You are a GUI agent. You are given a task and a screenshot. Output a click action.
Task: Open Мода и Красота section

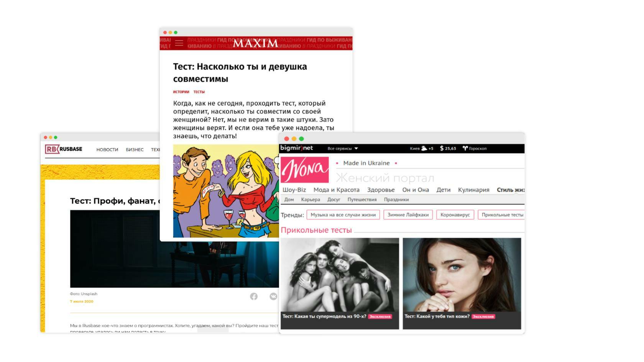(x=337, y=190)
